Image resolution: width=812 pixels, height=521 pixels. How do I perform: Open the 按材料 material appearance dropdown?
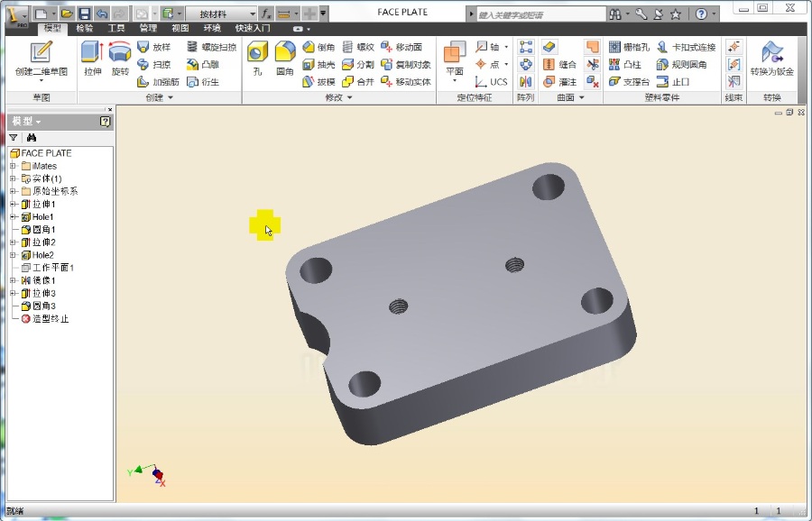(222, 14)
